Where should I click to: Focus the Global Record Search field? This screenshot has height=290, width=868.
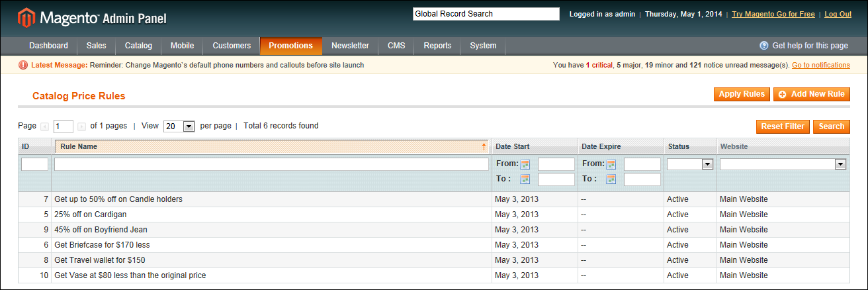[486, 14]
